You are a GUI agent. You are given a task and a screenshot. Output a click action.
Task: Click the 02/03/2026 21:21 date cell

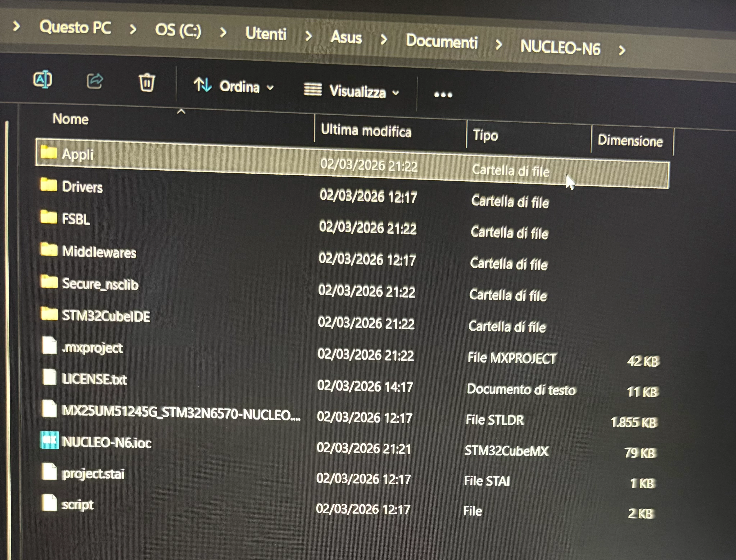click(x=364, y=448)
